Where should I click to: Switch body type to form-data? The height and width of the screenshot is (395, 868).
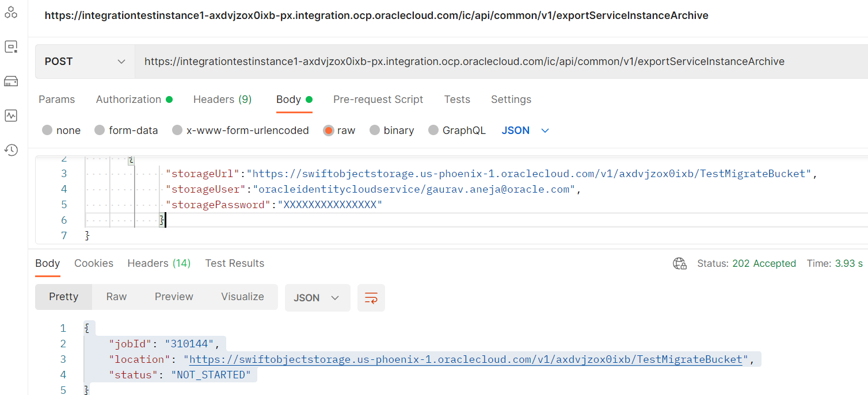(x=126, y=130)
